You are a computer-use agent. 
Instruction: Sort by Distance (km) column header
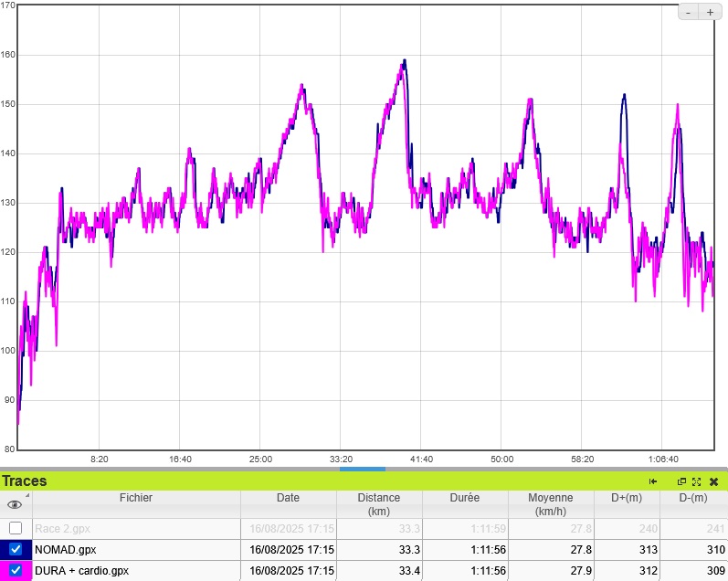(x=378, y=504)
